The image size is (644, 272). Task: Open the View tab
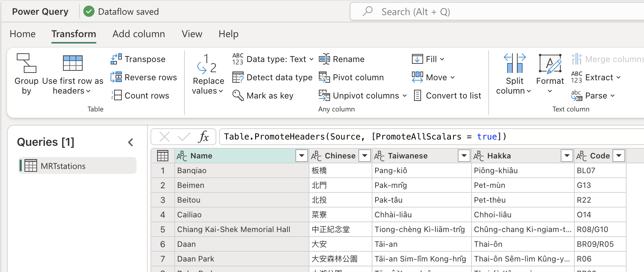[x=192, y=34]
